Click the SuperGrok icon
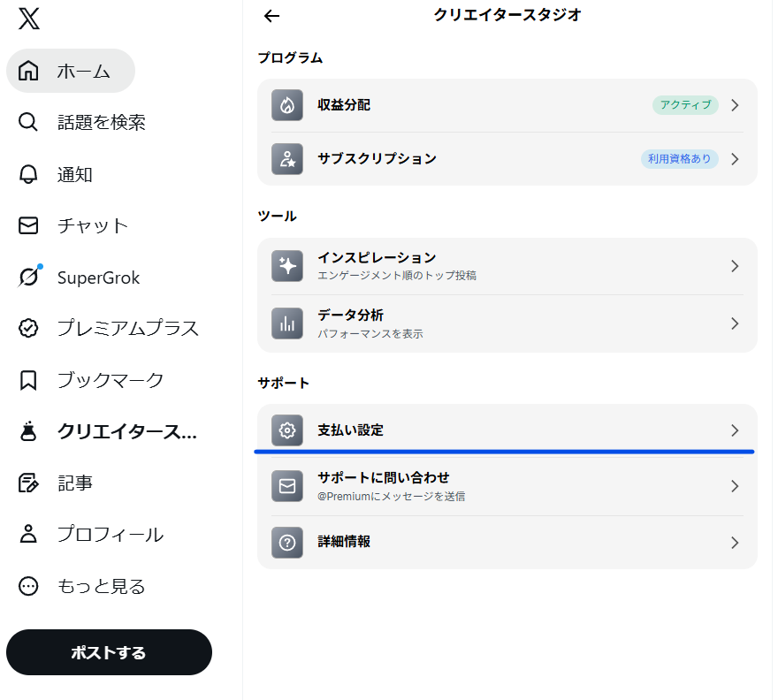 [x=28, y=277]
